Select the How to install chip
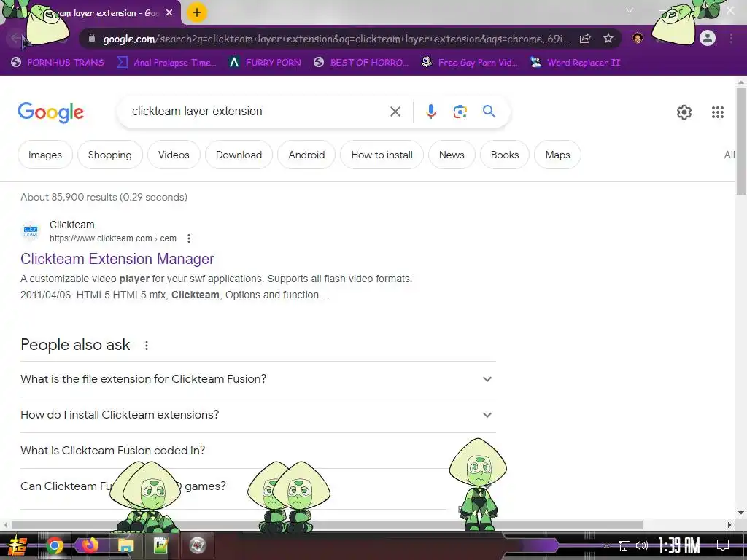 382,155
